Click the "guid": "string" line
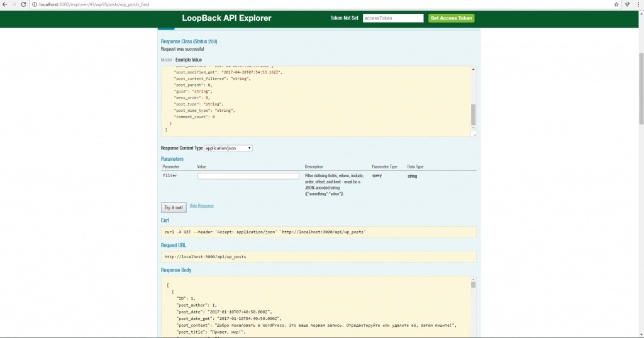 pos(193,92)
